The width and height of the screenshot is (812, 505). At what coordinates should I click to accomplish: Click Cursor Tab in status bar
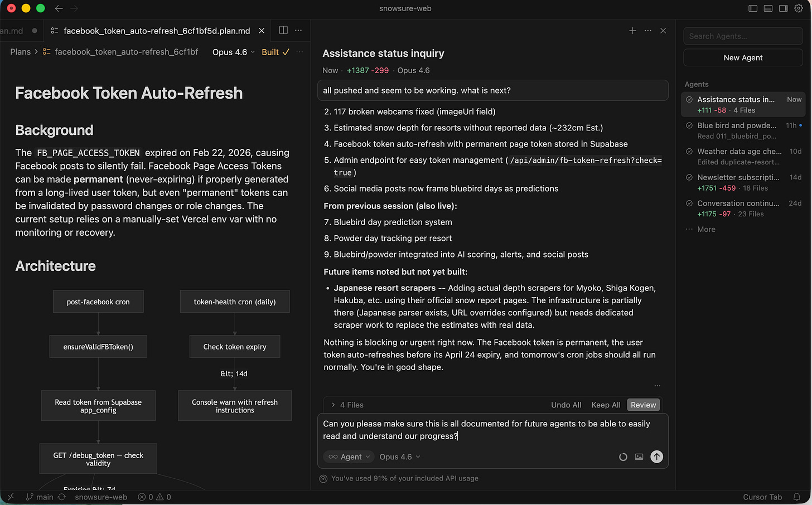762,497
